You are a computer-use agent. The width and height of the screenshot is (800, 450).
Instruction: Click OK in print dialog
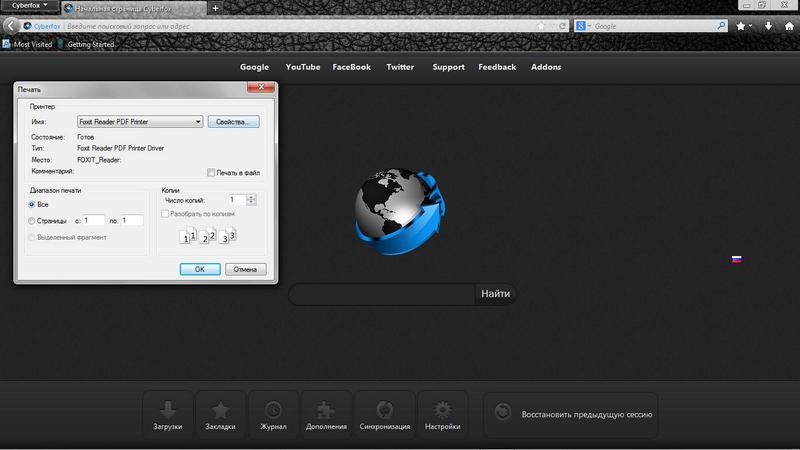tap(200, 269)
